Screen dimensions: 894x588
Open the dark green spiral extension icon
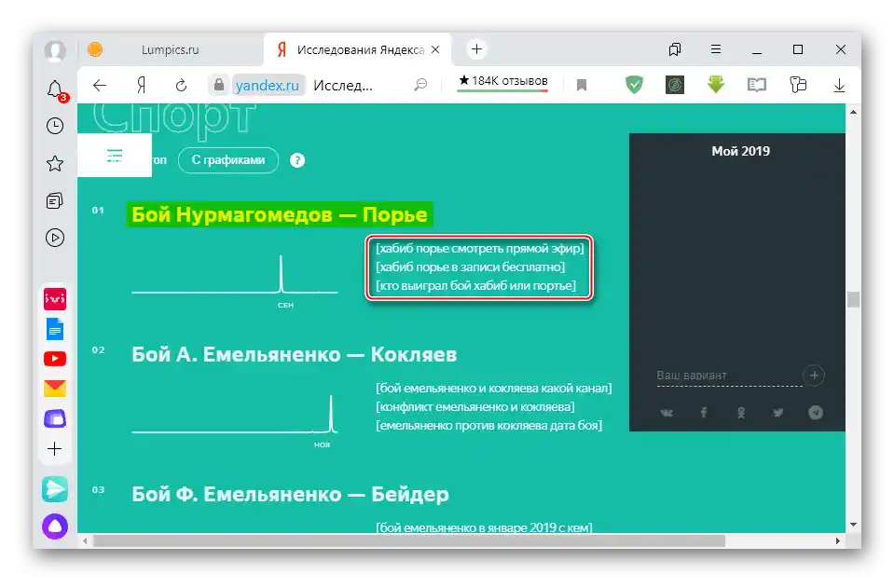[675, 85]
